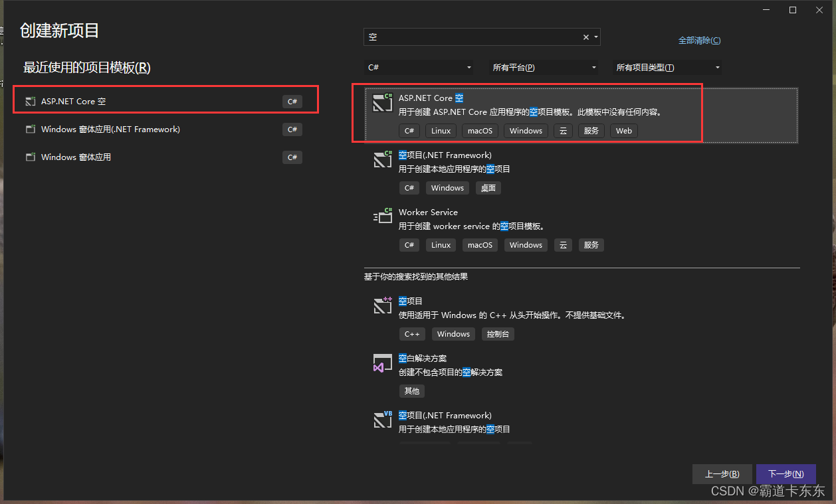Click the icon beside recent Windows 窗体应用
This screenshot has width=836, height=504.
tap(30, 157)
